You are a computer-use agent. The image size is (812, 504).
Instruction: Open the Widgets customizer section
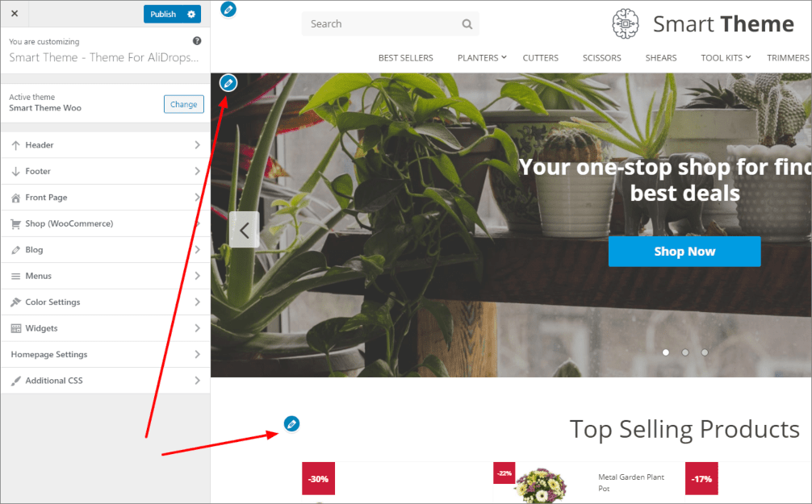pos(106,328)
